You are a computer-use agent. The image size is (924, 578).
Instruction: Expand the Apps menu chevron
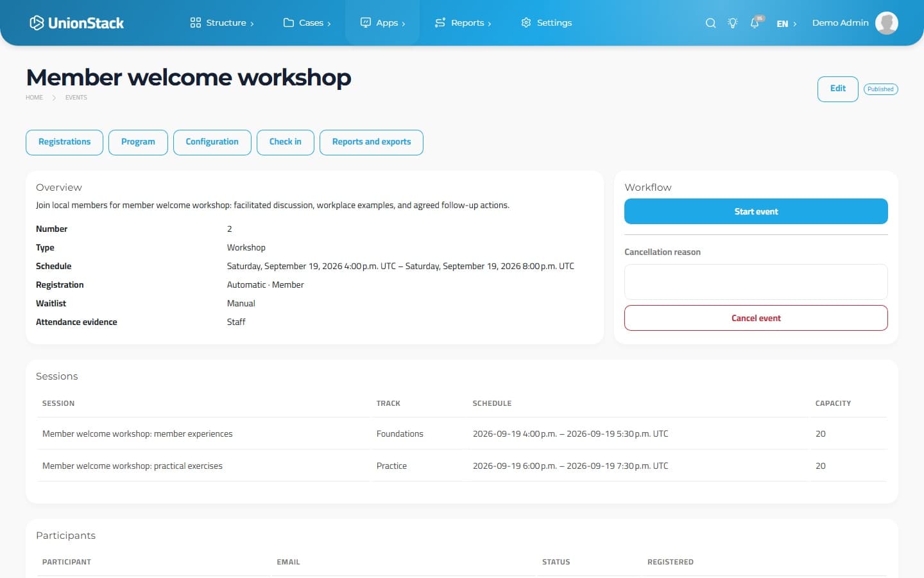pos(404,24)
